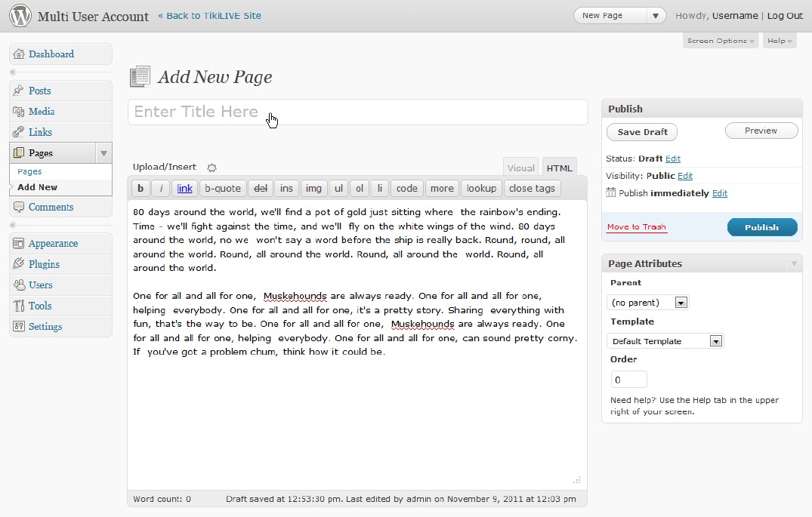This screenshot has width=812, height=517.
Task: Toggle the Page Attributes panel arrow
Action: [794, 264]
